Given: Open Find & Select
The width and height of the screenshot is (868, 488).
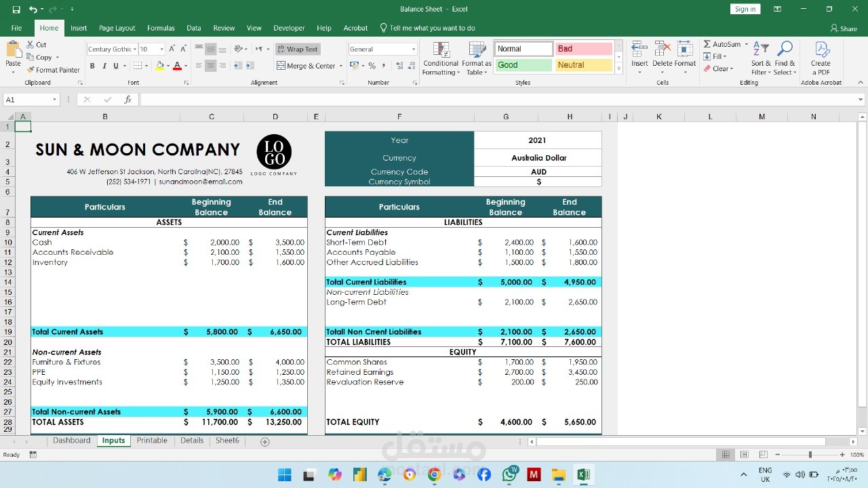Looking at the screenshot, I should click(785, 59).
